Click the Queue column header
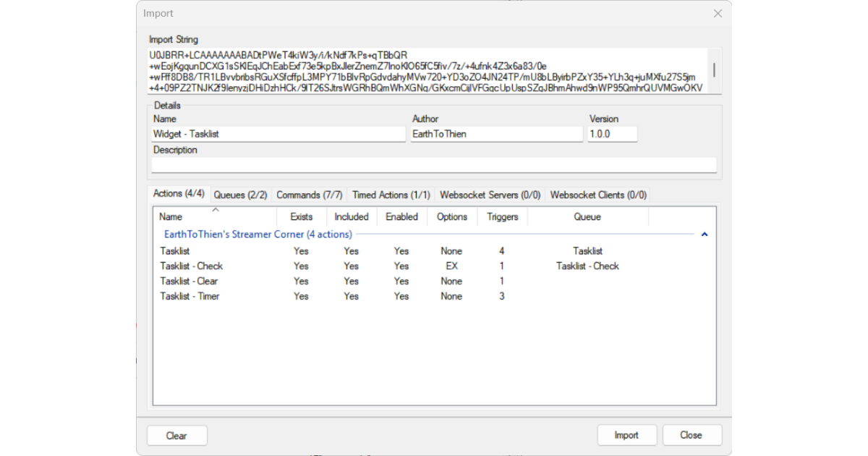Screen dimensions: 868x456 [587, 216]
